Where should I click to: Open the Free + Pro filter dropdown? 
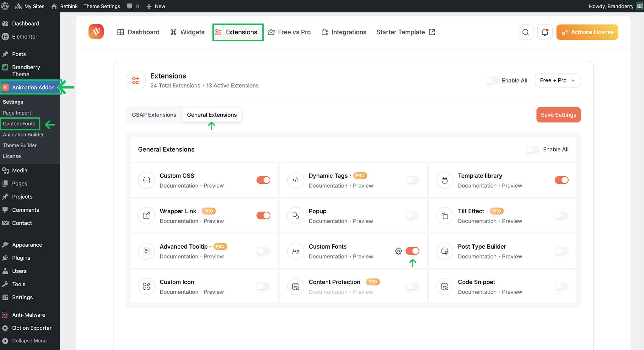coord(557,81)
